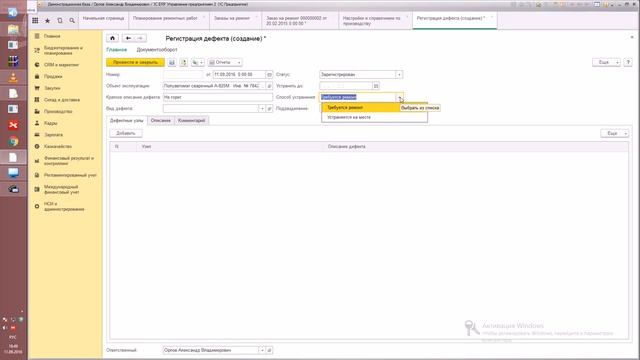
Task: Open Зарплата section
Action: [53, 135]
